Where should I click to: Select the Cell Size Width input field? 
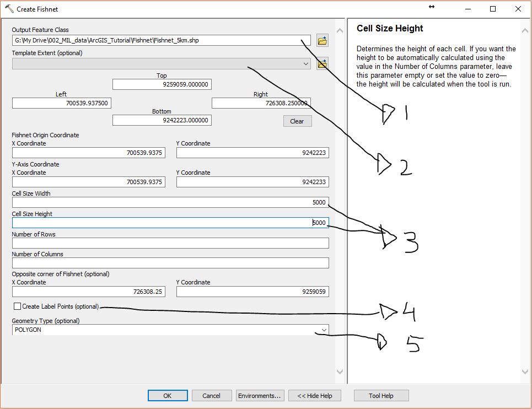pyautogui.click(x=169, y=202)
